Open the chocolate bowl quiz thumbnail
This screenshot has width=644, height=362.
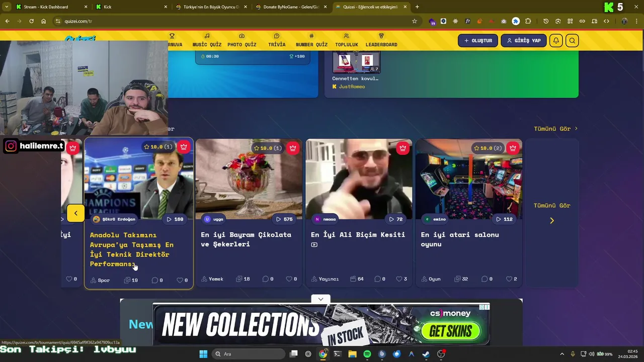coord(249,179)
